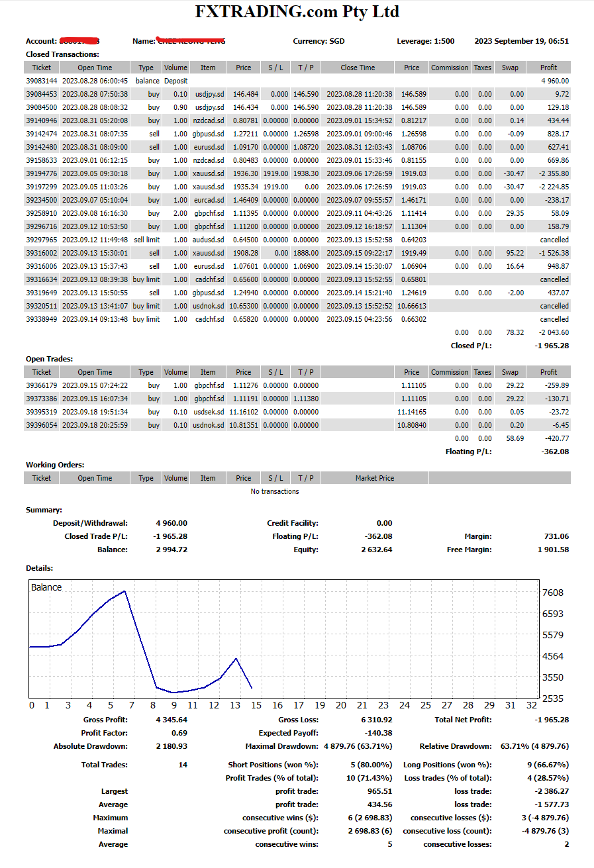Click the Expected Payoff value -140.38
594x868 pixels.
pos(379,733)
